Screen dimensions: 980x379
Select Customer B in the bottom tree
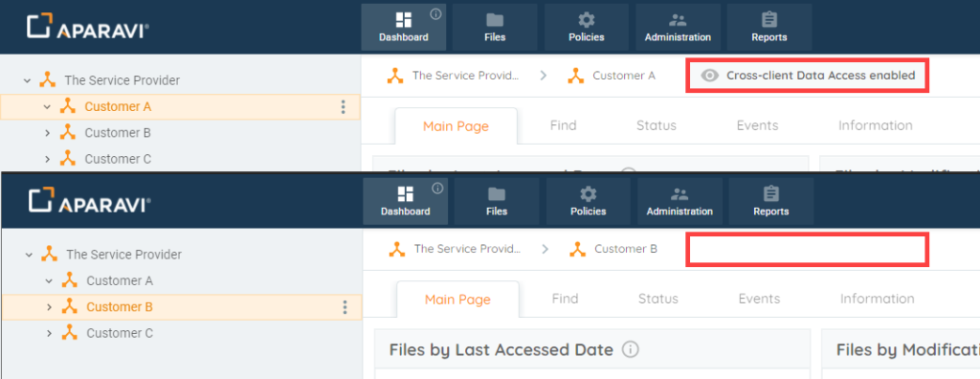120,308
